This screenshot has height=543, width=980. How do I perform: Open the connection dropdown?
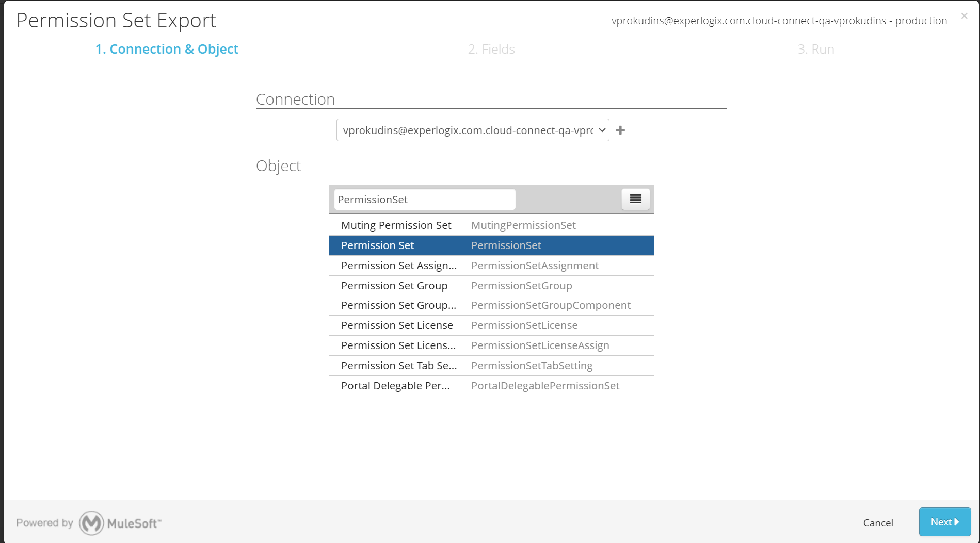coord(473,130)
